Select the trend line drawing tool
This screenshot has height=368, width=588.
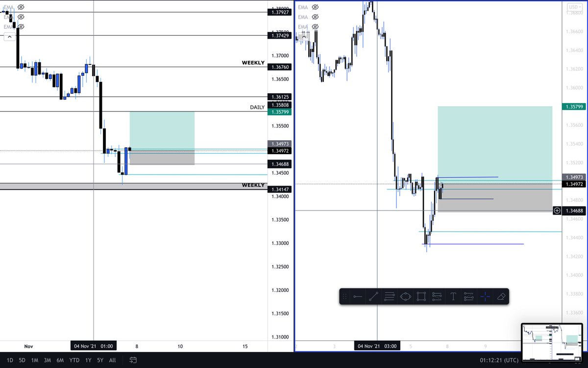click(373, 296)
